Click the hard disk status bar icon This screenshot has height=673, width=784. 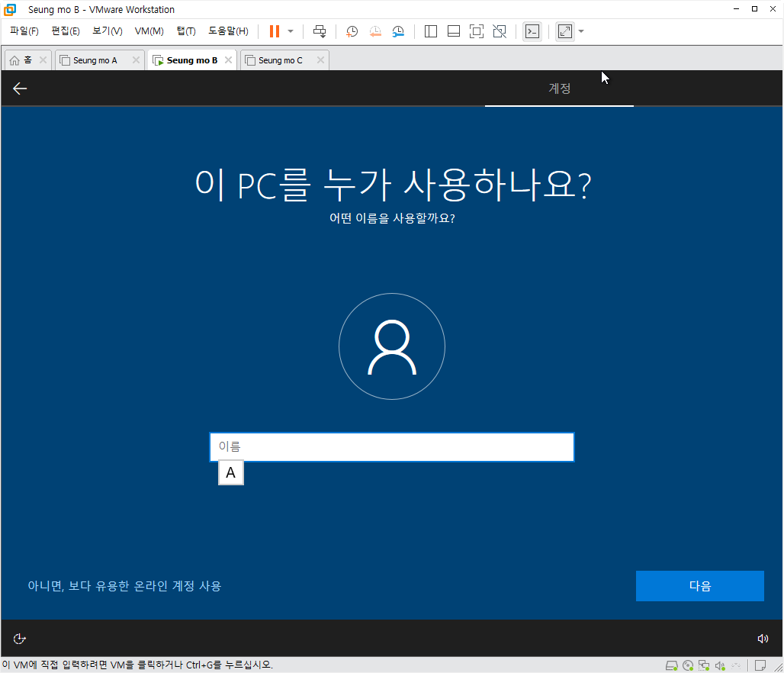click(x=671, y=665)
